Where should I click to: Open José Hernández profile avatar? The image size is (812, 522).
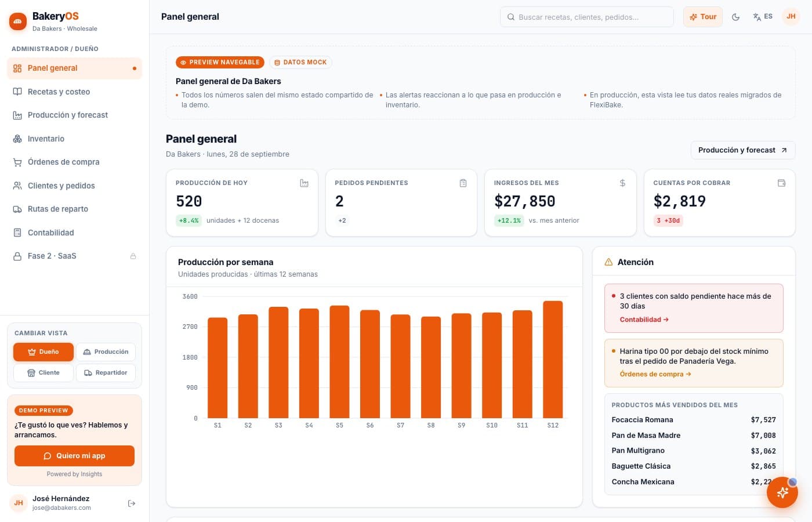click(19, 503)
